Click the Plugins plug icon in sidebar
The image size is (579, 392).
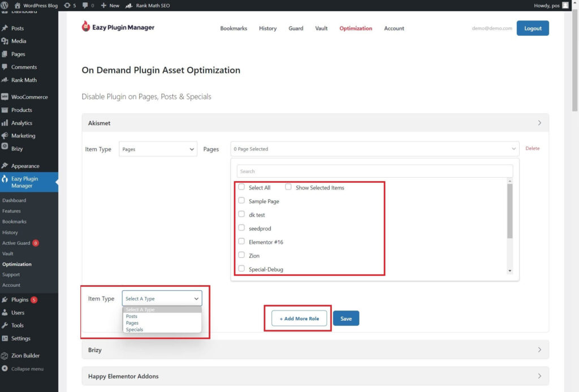coord(5,300)
